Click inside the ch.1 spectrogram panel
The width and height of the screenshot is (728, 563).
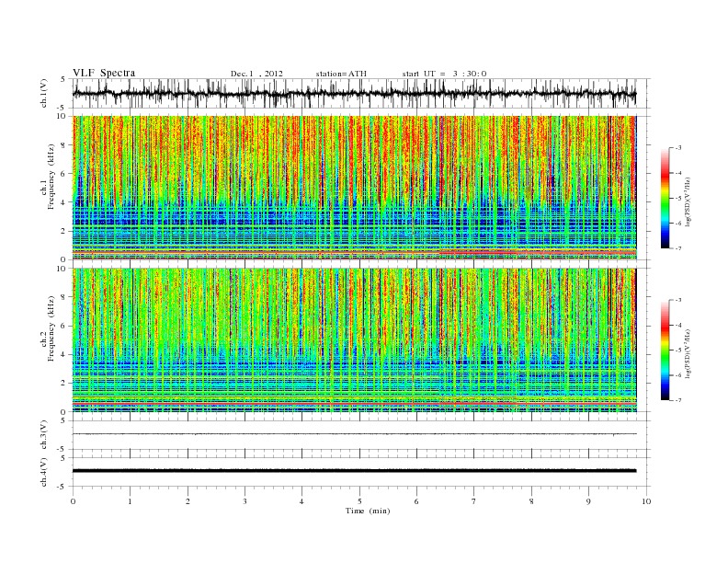[354, 188]
